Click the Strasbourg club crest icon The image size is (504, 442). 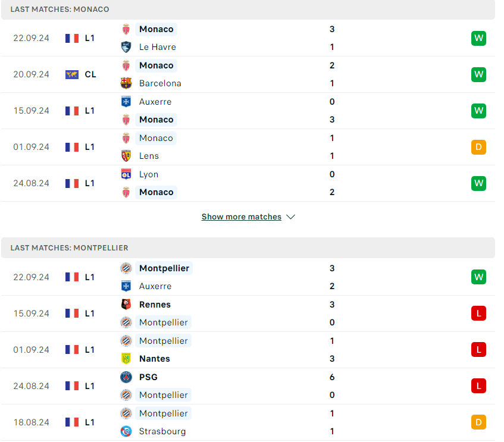(126, 431)
